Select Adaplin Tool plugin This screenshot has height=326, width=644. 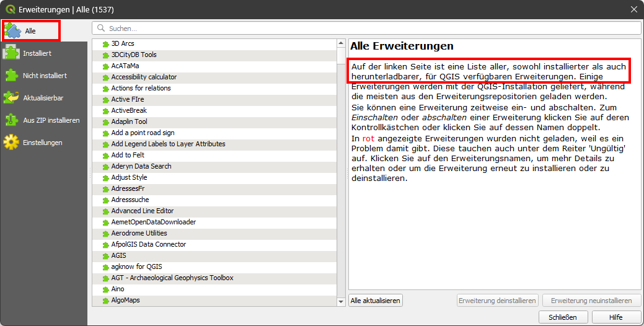214,121
